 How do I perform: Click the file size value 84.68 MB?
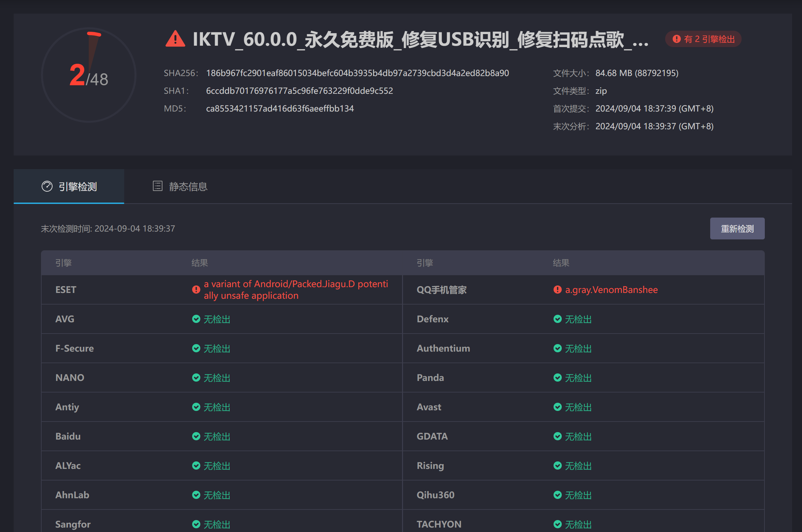click(x=637, y=73)
